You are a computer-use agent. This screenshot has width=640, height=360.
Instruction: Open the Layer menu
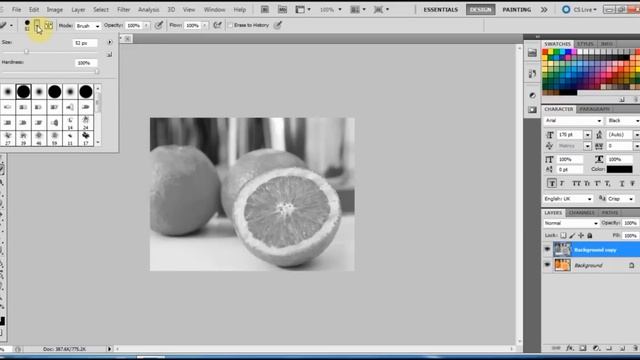(78, 9)
